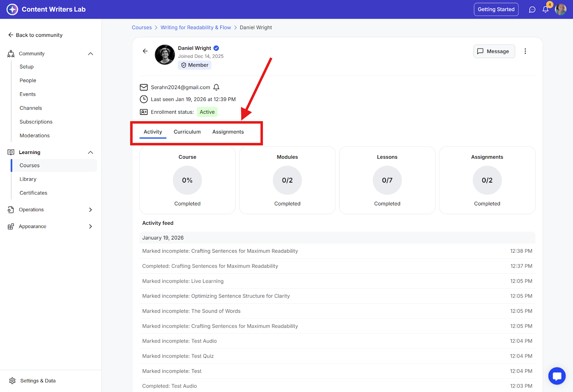Click the bell icon next to the email address
573x392 pixels.
(216, 87)
